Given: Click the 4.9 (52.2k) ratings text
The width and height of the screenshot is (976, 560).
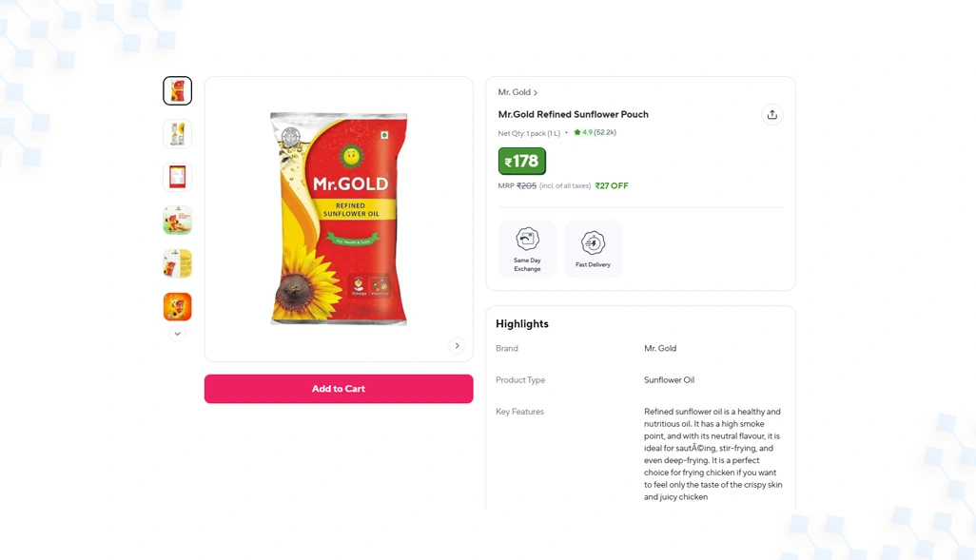Looking at the screenshot, I should point(599,132).
